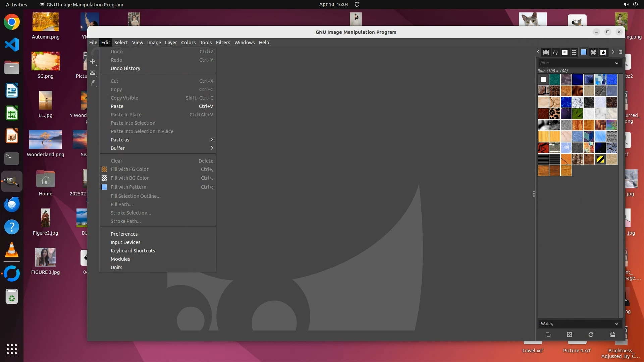Switch to the Layers dockable tab

574,52
